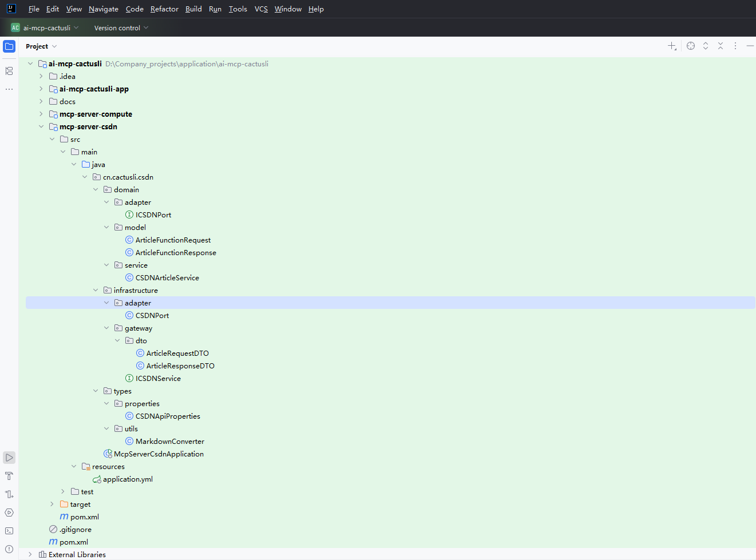Click the Maven icon of root pom.xml
This screenshot has width=756, height=560.
(x=53, y=542)
